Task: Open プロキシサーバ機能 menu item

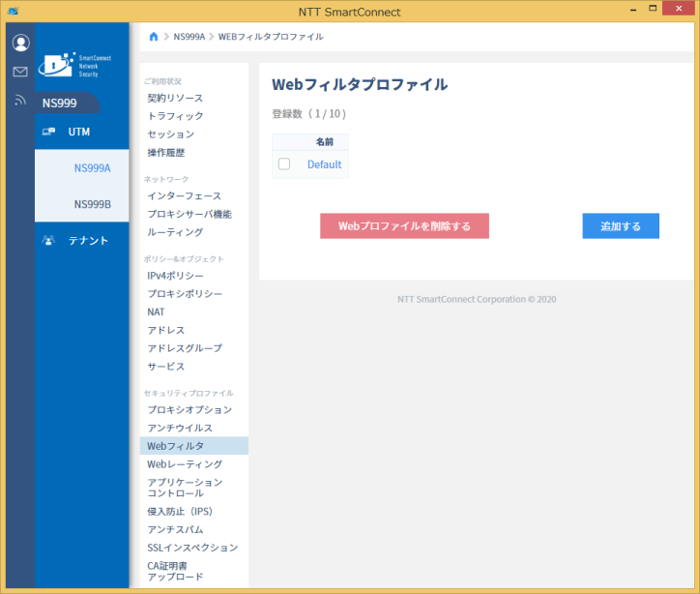Action: pos(190,214)
